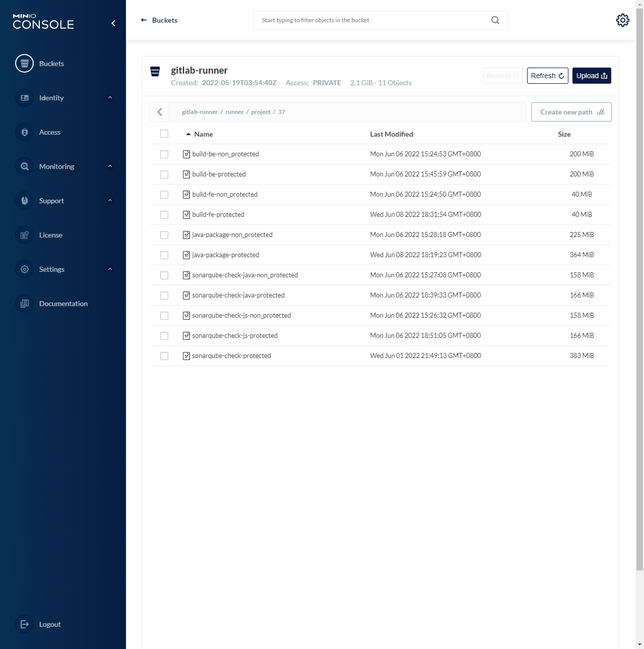The width and height of the screenshot is (644, 649).
Task: Click the Refresh button
Action: click(548, 76)
